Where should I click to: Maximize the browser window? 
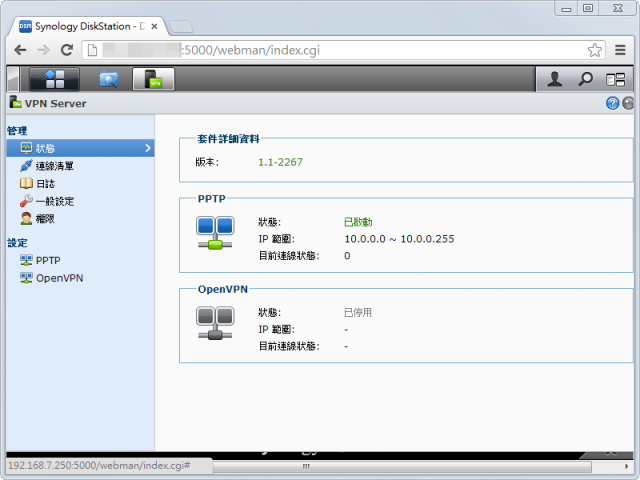588,9
